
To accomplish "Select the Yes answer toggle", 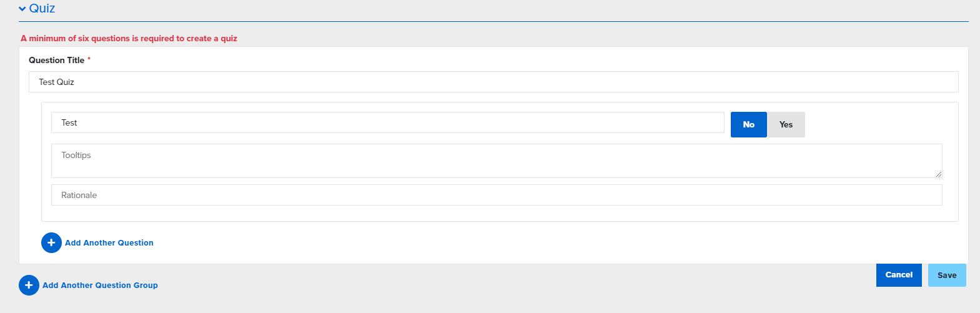I will 786,124.
